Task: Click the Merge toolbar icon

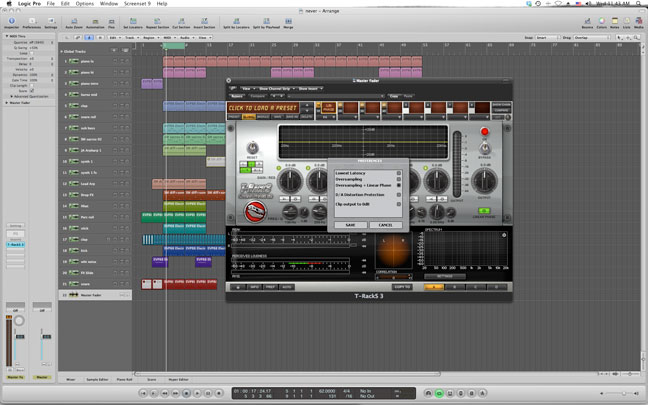Action: click(x=288, y=22)
